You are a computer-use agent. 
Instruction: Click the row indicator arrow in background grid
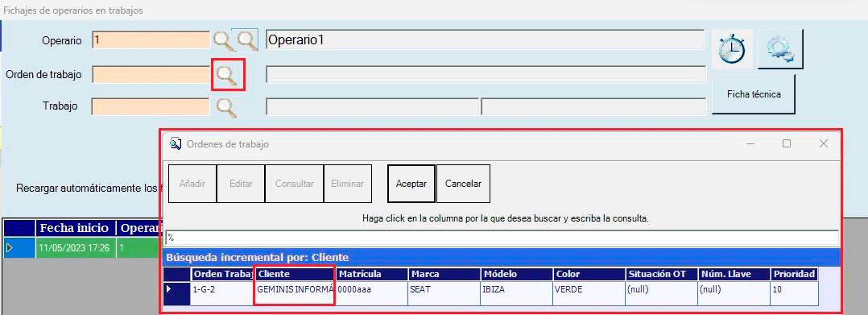[19, 248]
